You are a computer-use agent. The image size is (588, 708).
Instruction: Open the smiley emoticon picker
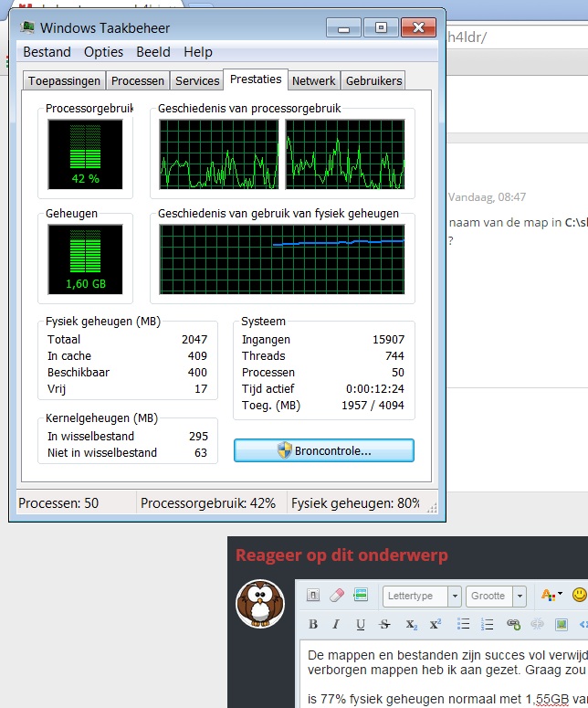[x=580, y=595]
